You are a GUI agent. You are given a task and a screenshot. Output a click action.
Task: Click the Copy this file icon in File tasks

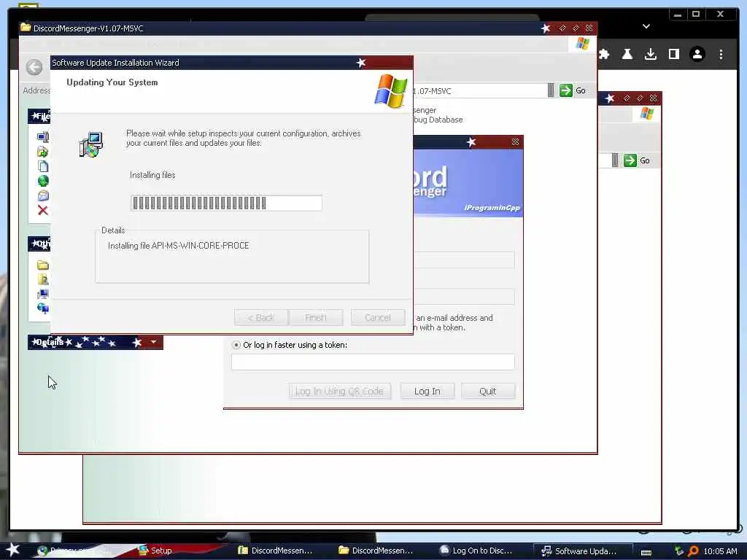click(43, 166)
